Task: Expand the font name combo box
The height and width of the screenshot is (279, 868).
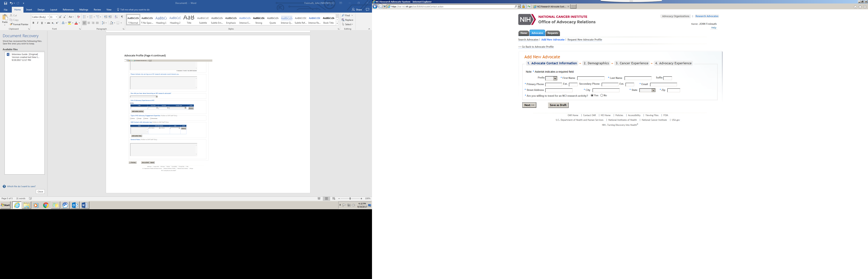Action: click(48, 17)
